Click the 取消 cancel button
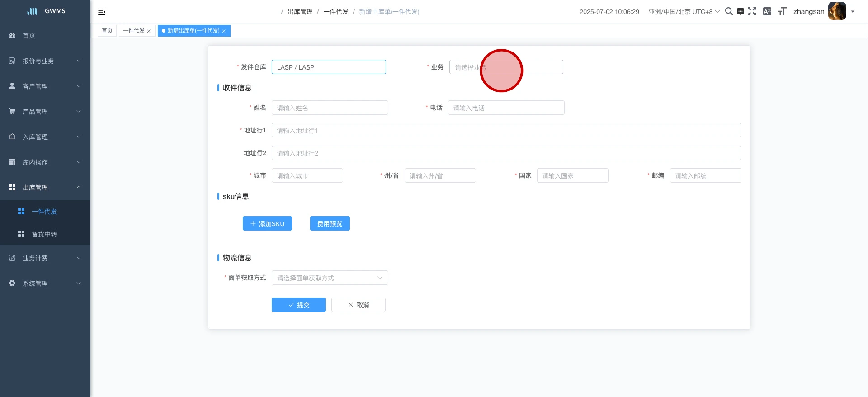 tap(358, 305)
